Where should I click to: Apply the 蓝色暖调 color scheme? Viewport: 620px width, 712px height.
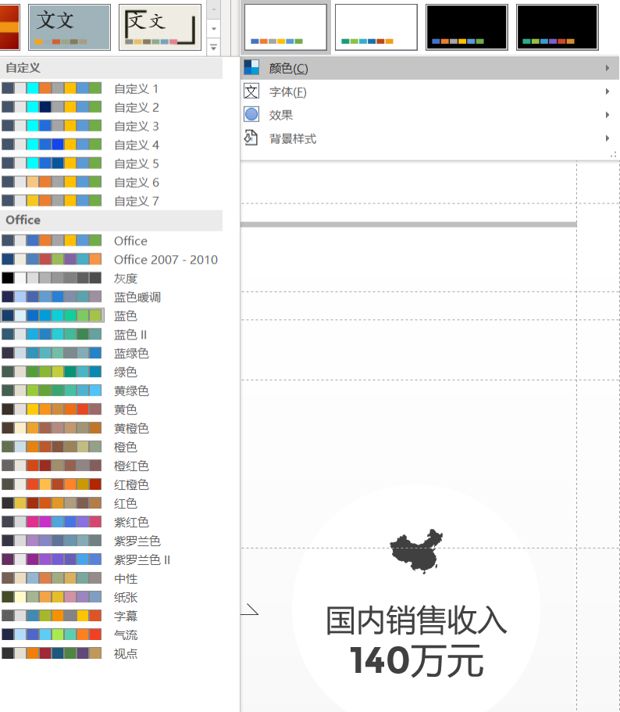coord(111,297)
